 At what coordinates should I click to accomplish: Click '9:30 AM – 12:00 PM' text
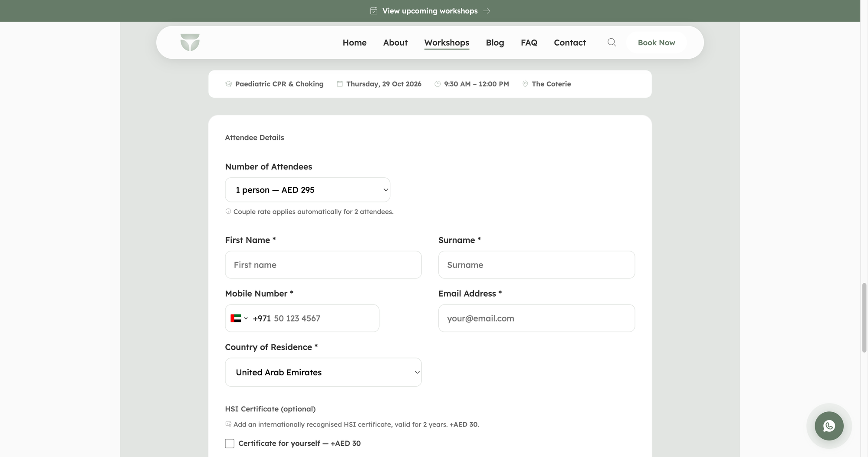click(477, 84)
